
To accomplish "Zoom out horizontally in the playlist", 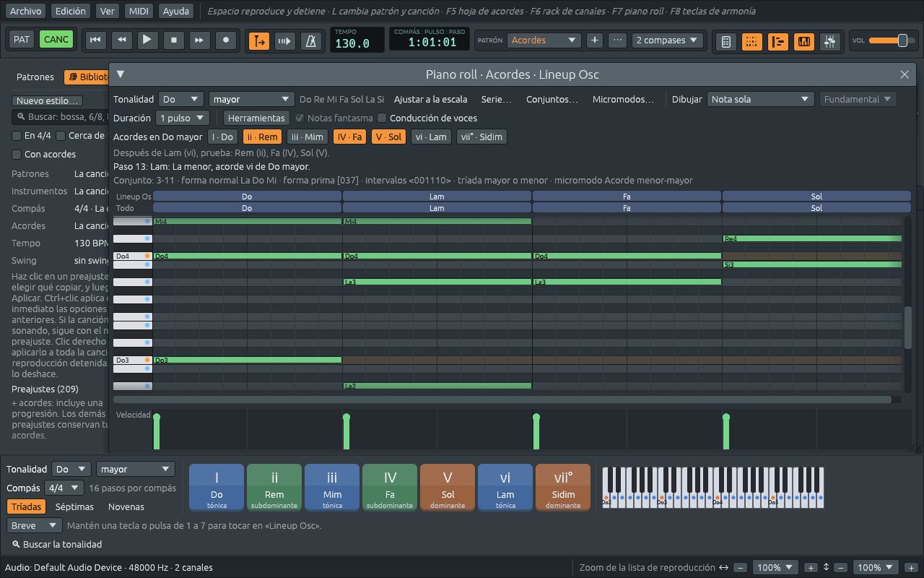I will click(741, 568).
